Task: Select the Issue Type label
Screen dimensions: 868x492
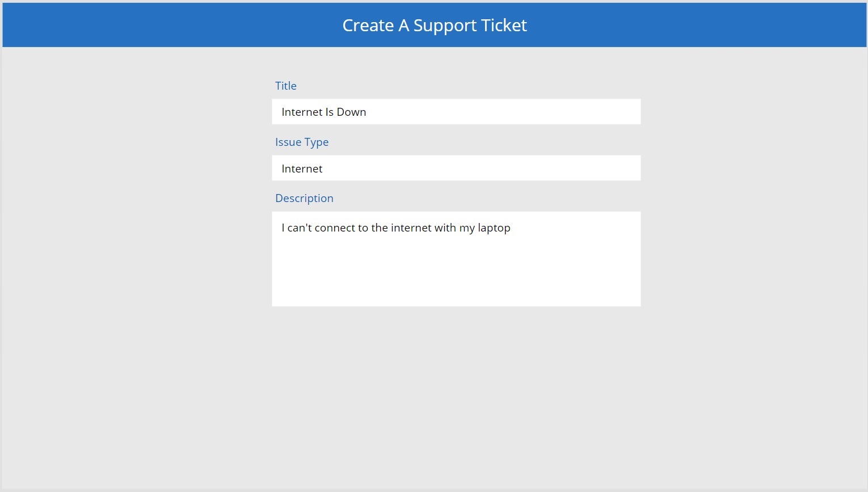Action: [x=302, y=142]
